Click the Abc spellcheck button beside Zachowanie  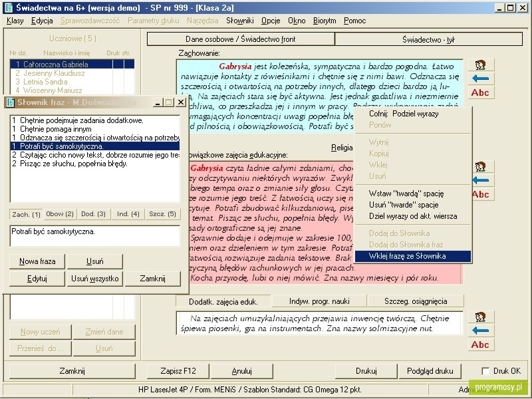[x=481, y=92]
